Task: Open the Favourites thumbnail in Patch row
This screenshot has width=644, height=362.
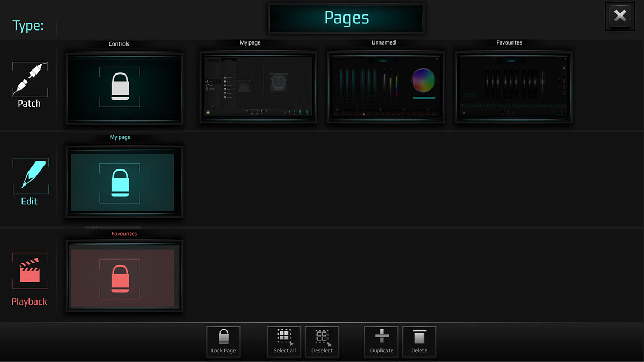Action: click(514, 87)
